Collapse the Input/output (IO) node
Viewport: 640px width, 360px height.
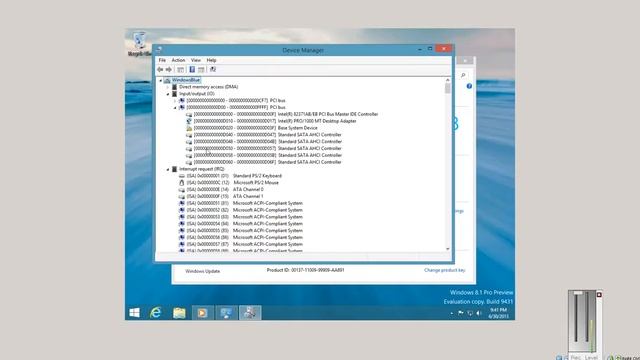pyautogui.click(x=168, y=94)
